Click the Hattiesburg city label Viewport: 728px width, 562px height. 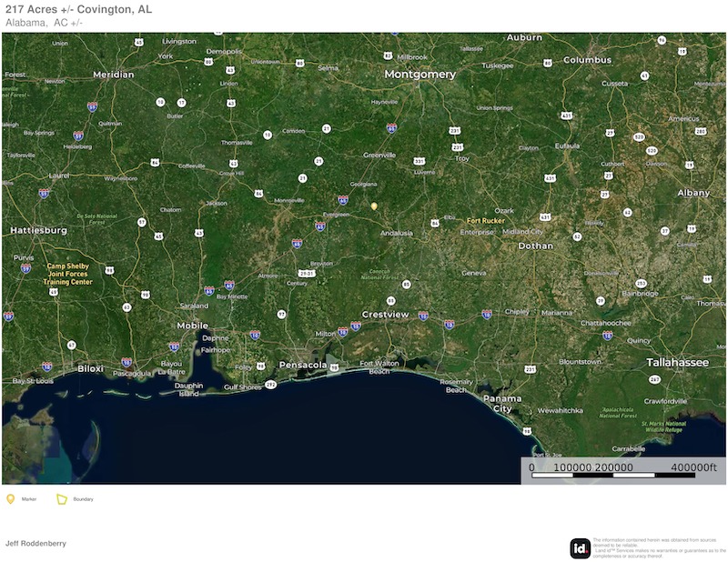point(39,230)
